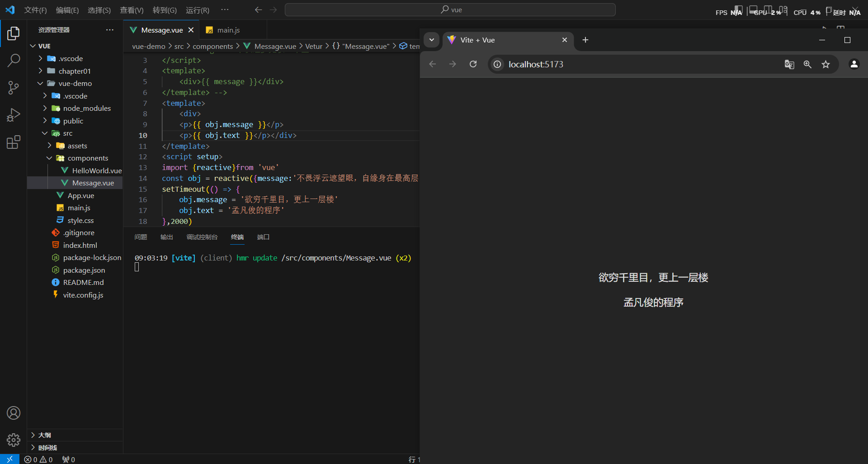The height and width of the screenshot is (464, 868).
Task: Open the 编辑(E) menu
Action: pyautogui.click(x=67, y=10)
